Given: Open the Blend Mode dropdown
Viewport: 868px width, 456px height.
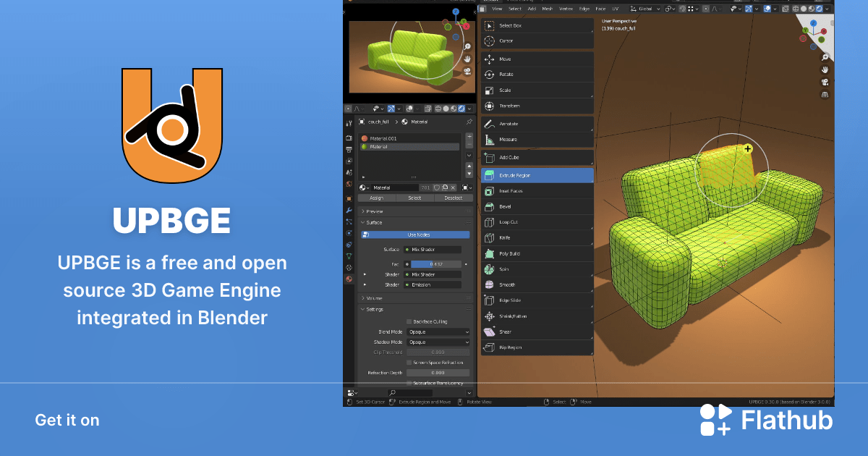Looking at the screenshot, I should coord(438,332).
